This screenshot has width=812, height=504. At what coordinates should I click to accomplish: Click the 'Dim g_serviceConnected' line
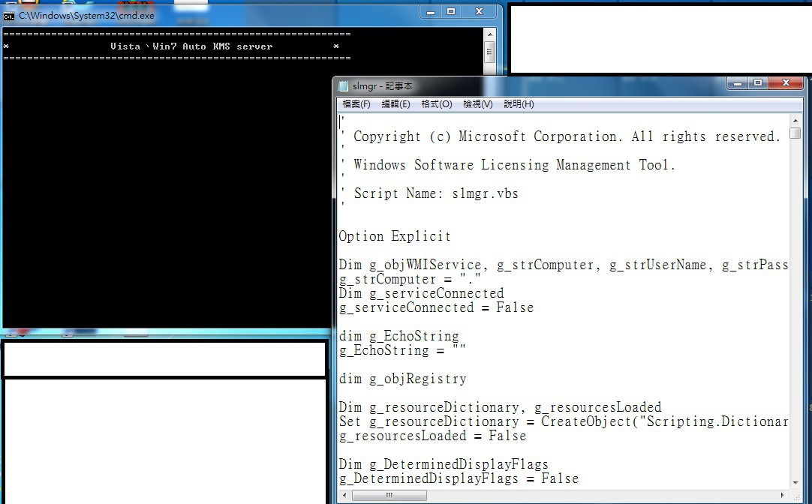click(422, 294)
